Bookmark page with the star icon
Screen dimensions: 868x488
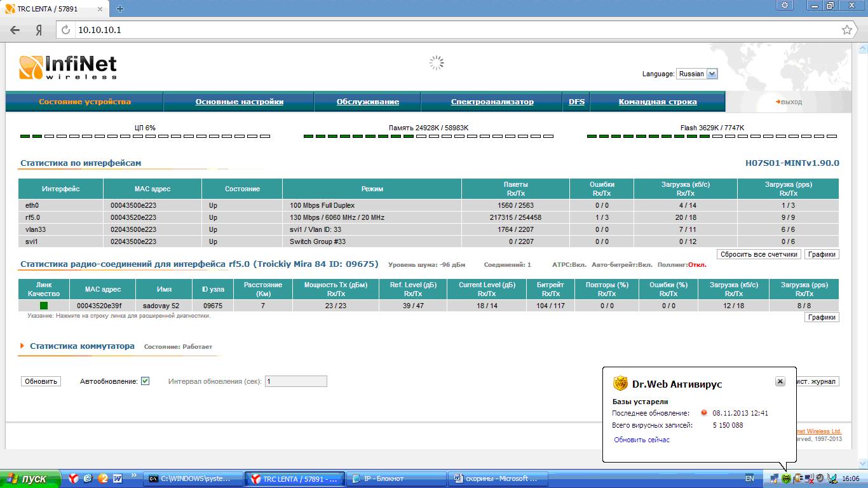[846, 30]
